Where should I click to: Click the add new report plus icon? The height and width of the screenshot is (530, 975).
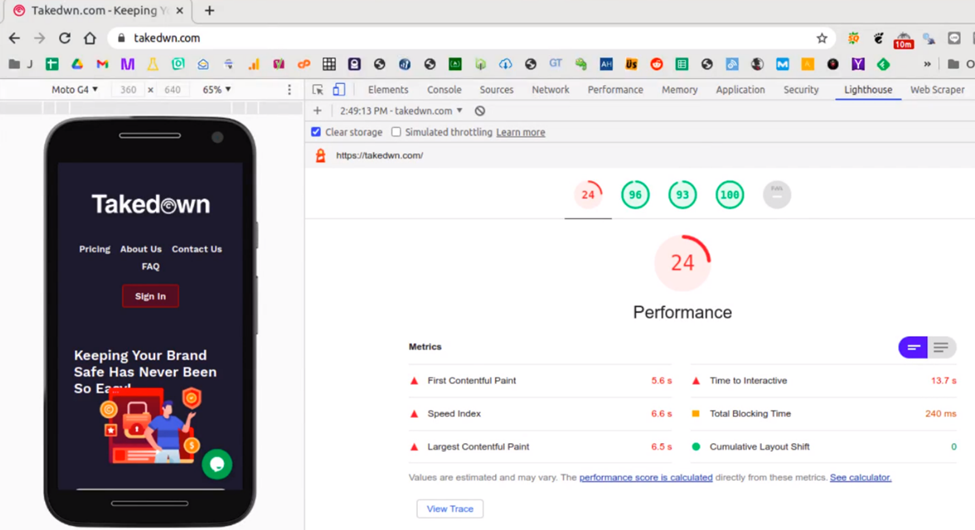pyautogui.click(x=318, y=111)
